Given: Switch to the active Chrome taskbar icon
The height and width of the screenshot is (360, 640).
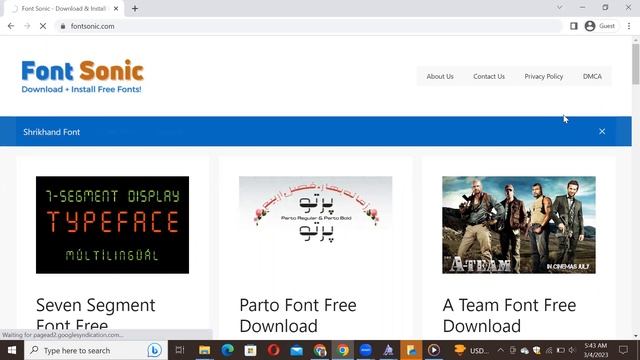Looking at the screenshot, I should click(343, 350).
